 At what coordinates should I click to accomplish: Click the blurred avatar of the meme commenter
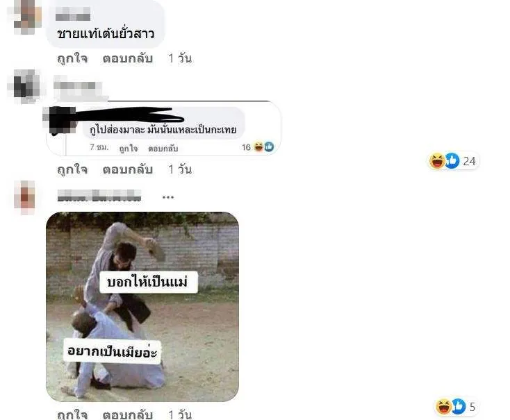(25, 198)
